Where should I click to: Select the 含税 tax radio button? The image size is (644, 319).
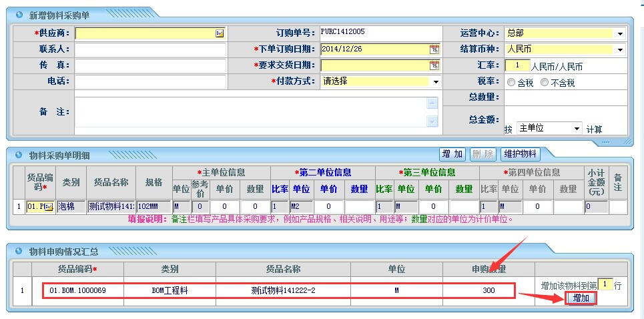pos(511,83)
